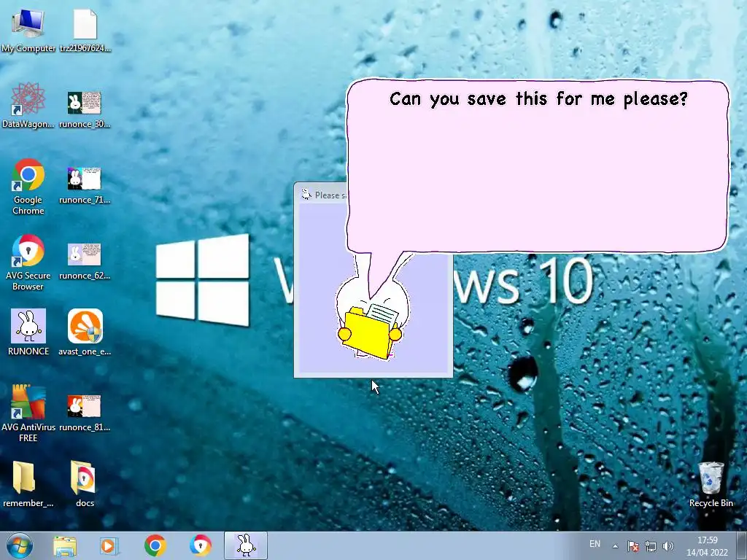Image resolution: width=747 pixels, height=560 pixels.
Task: Open the Windows Start menu orb
Action: coord(20,545)
